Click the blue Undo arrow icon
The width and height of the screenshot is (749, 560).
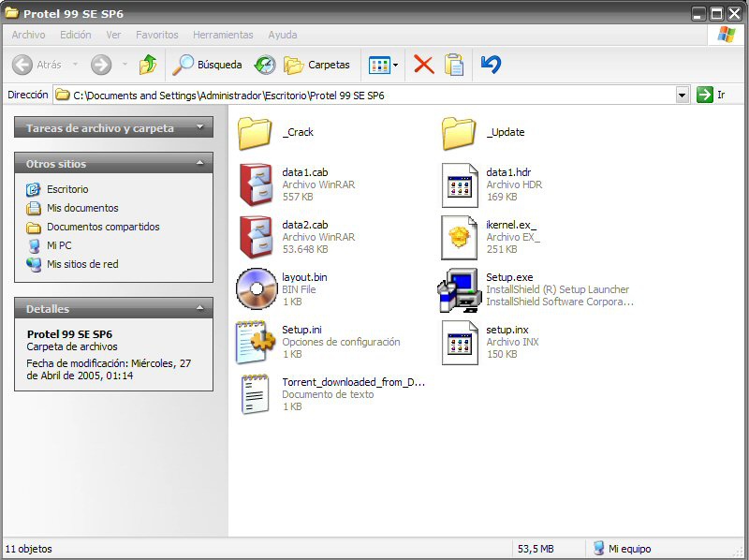(x=491, y=65)
